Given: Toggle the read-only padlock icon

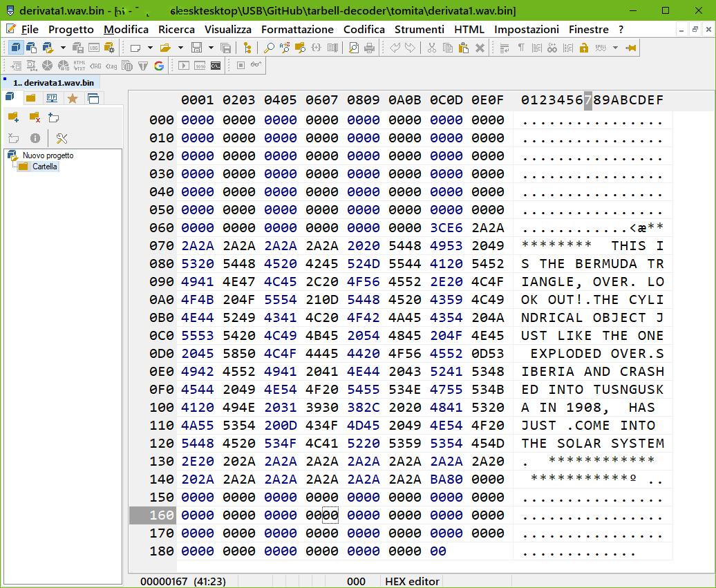Looking at the screenshot, I should 583,48.
